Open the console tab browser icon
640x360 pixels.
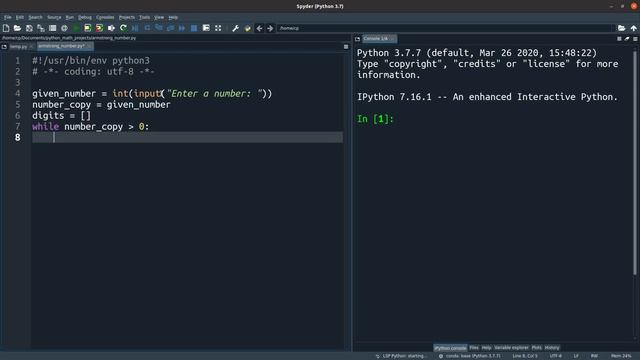pyautogui.click(x=358, y=39)
